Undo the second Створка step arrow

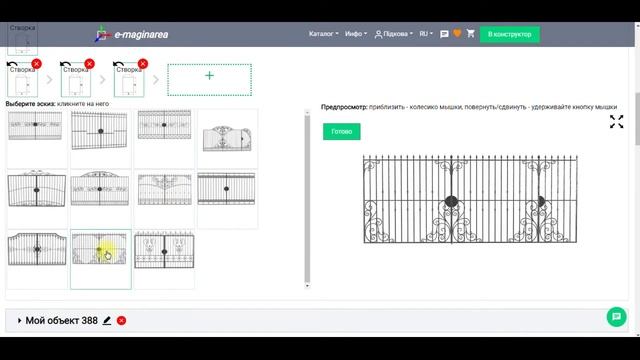65,64
